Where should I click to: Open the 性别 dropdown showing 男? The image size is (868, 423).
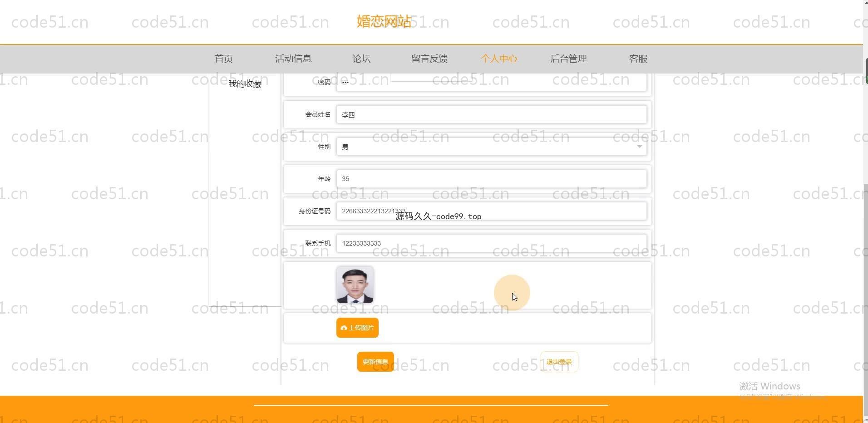(492, 147)
